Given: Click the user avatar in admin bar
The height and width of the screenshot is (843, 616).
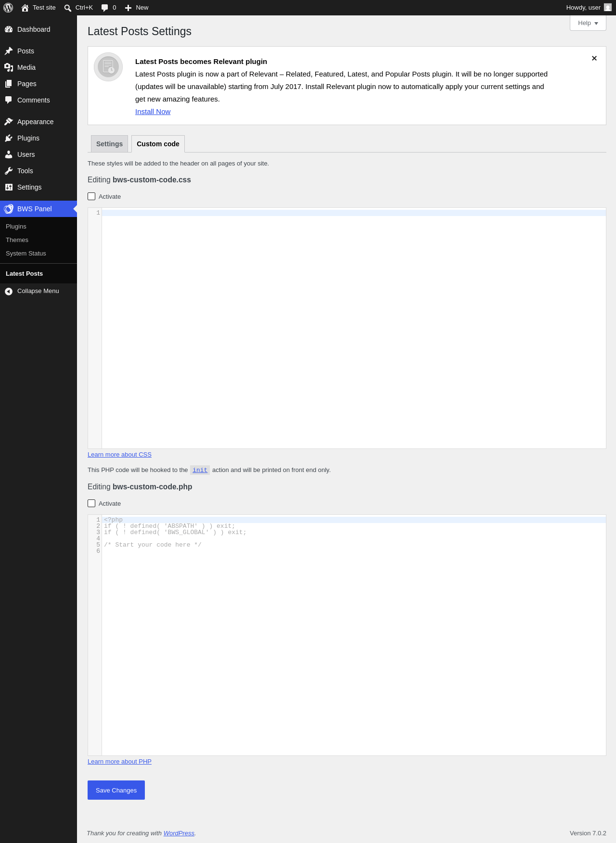Looking at the screenshot, I should point(608,8).
